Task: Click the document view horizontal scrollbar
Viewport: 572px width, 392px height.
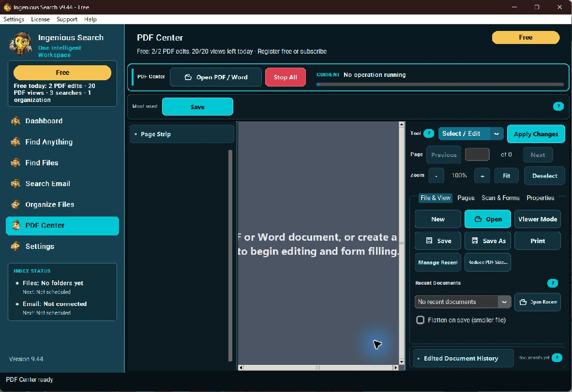Action: click(x=318, y=368)
